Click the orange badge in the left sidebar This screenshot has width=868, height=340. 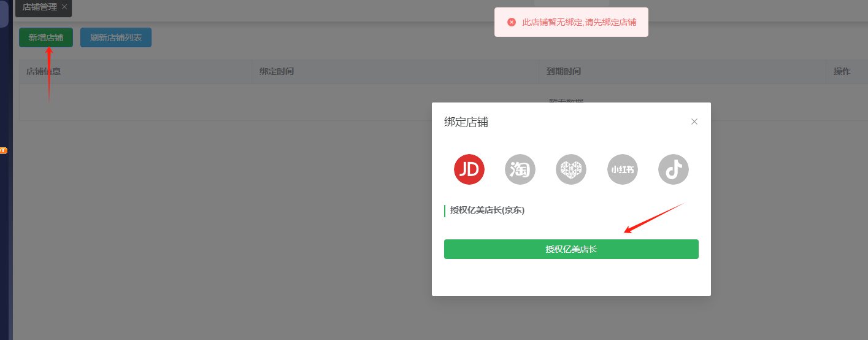coord(3,150)
